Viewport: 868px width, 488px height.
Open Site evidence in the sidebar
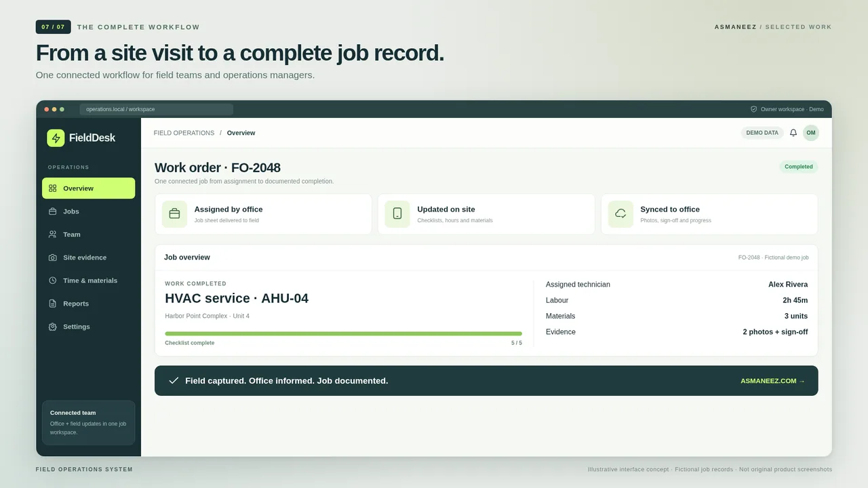88,258
